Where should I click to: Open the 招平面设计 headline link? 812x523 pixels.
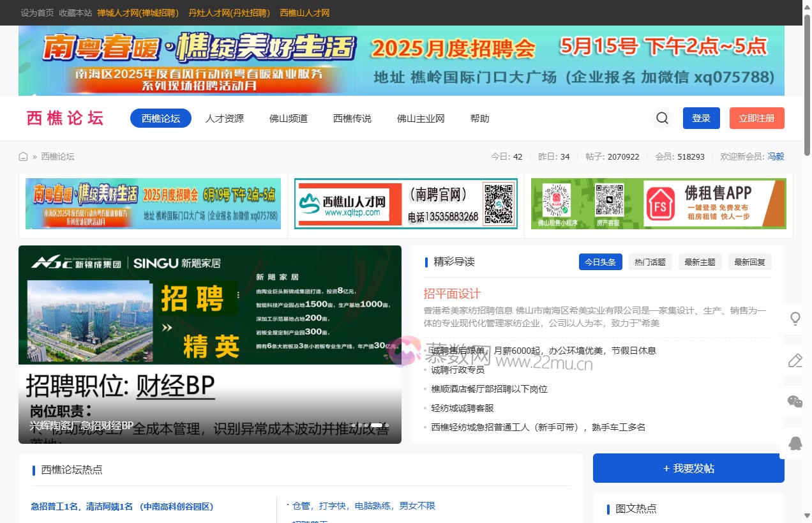(x=451, y=294)
